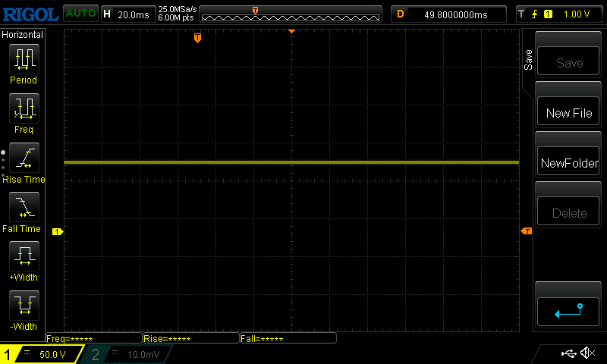Click the vertical Save menu tab label
This screenshot has width=607, height=364.
(528, 60)
